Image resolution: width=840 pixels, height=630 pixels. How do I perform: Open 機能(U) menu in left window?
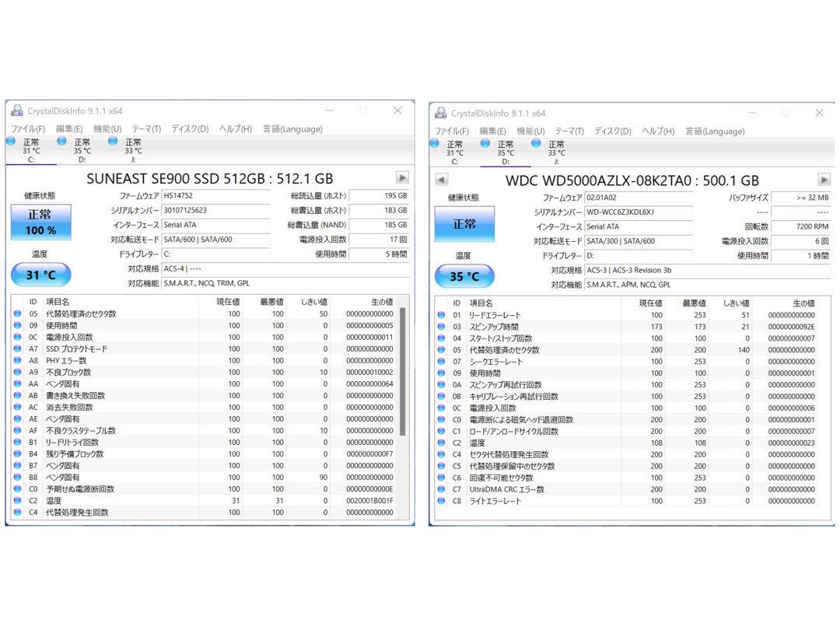pos(107,129)
